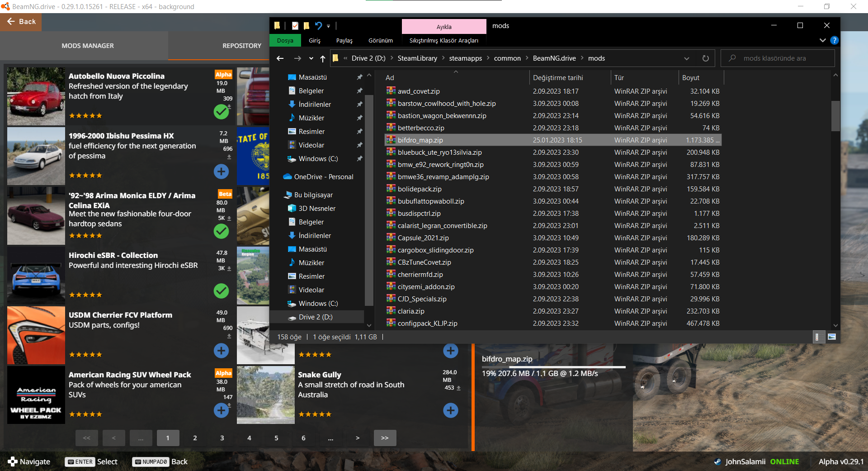868x471 pixels.
Task: Select the bifdro_map.zip file
Action: [x=552, y=140]
